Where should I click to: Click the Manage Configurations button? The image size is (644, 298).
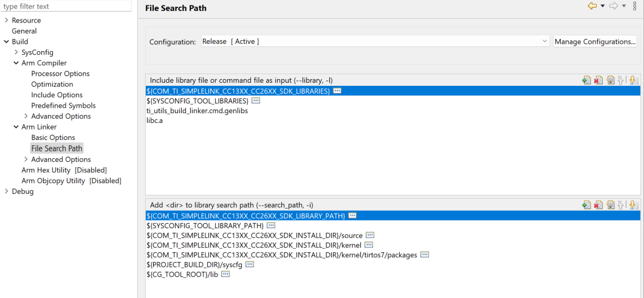pos(595,41)
